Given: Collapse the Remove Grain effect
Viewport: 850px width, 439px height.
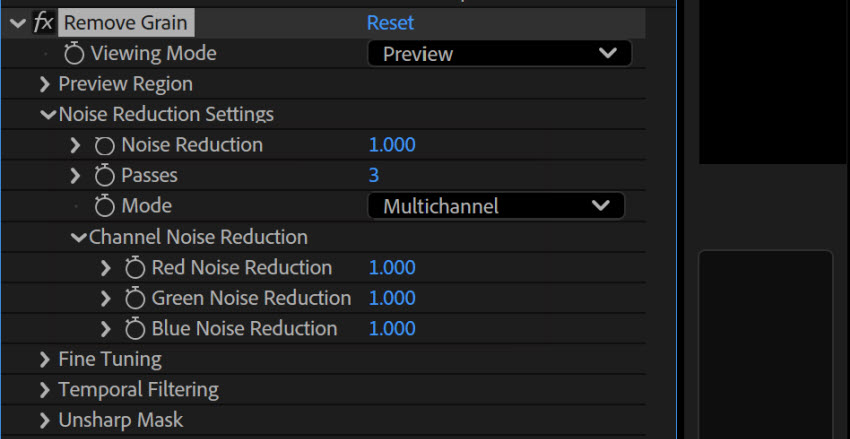Looking at the screenshot, I should point(17,23).
